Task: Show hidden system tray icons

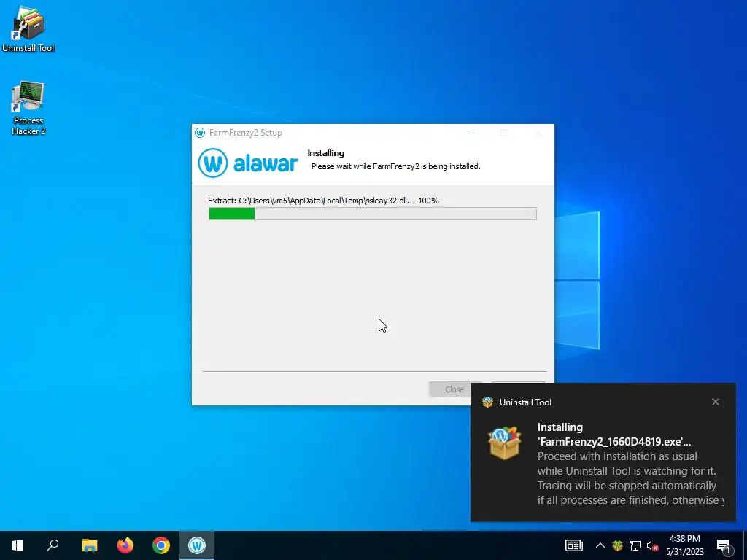Action: pyautogui.click(x=600, y=545)
